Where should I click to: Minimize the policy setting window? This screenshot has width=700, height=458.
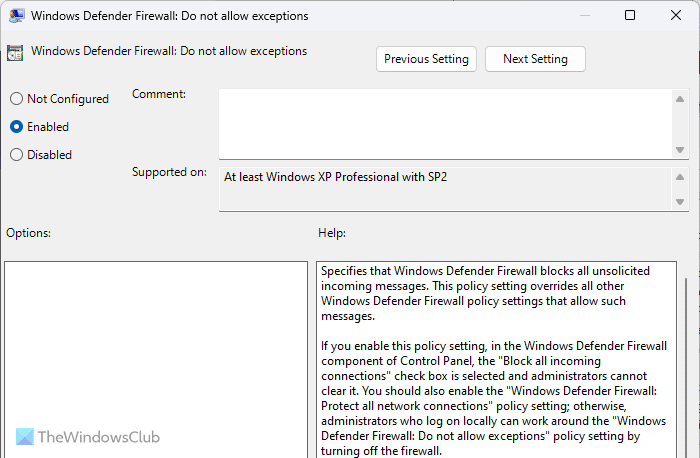tap(583, 16)
